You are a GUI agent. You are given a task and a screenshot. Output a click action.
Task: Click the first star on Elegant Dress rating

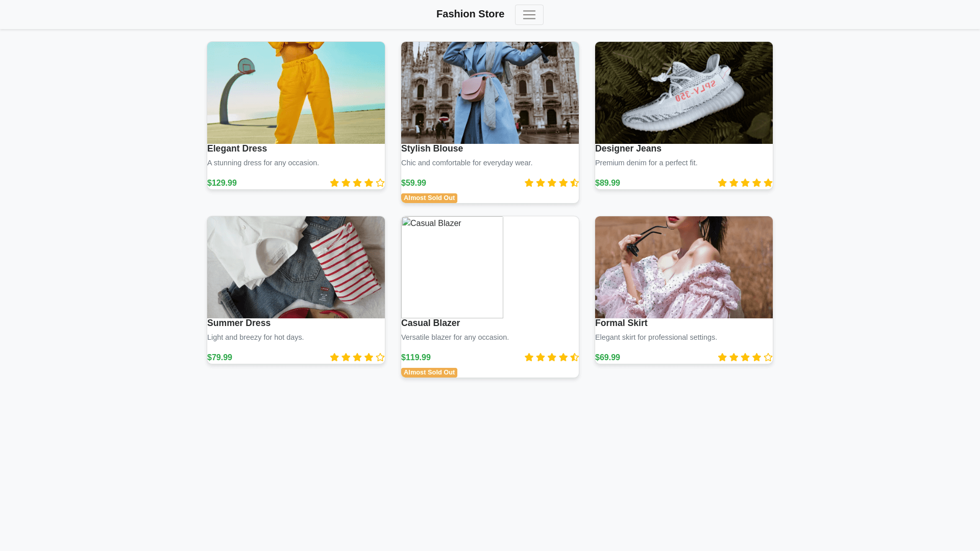(334, 183)
